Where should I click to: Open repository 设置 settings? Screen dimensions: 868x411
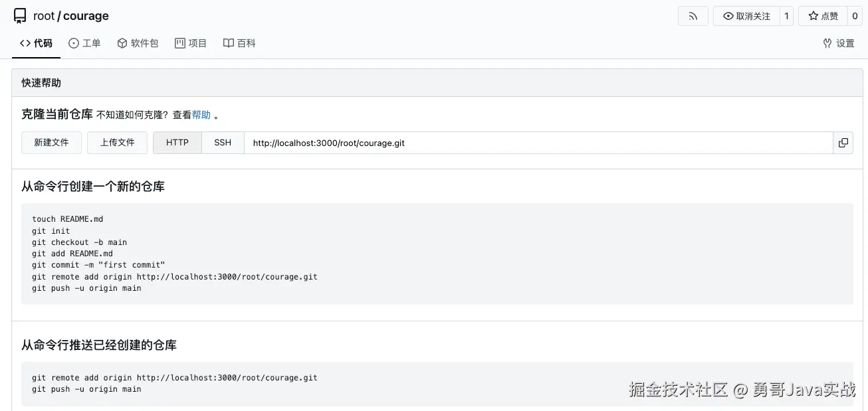coord(838,43)
